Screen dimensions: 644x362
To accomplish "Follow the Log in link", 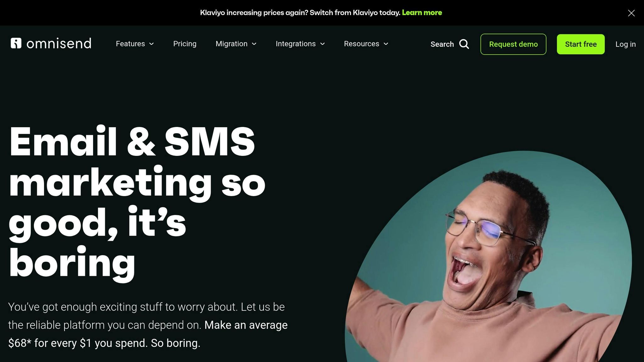I will pyautogui.click(x=625, y=44).
